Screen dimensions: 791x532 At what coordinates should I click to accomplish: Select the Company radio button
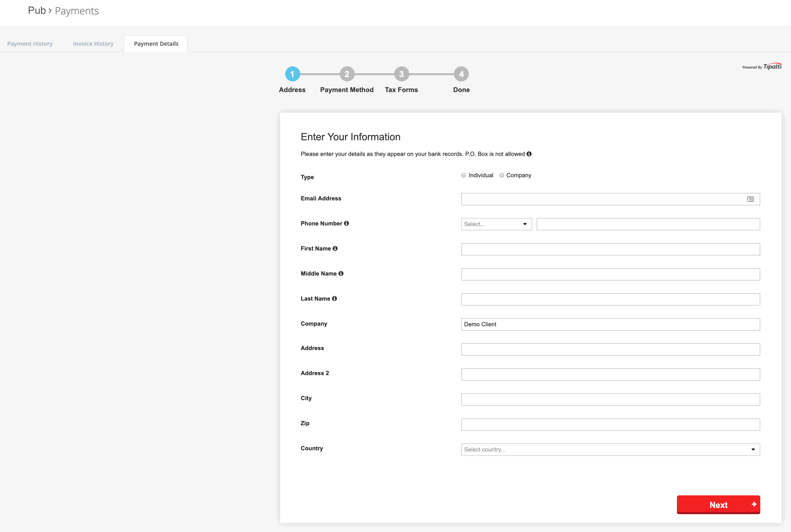tap(501, 175)
